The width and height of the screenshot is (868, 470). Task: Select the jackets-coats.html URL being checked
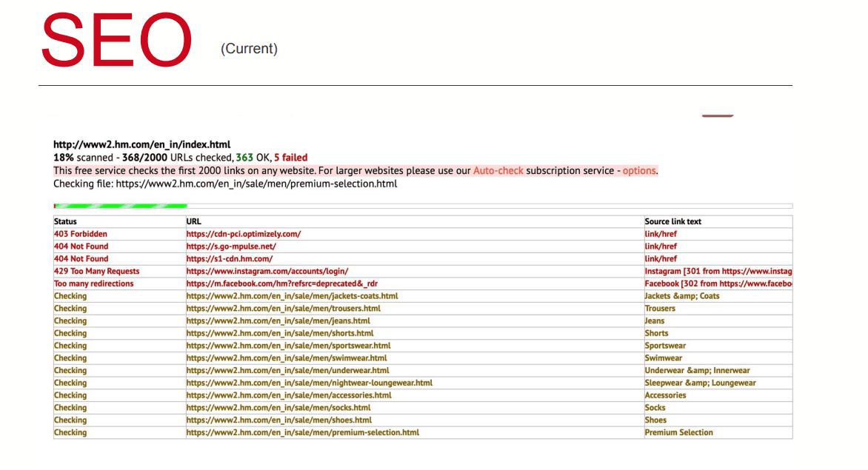(x=292, y=295)
